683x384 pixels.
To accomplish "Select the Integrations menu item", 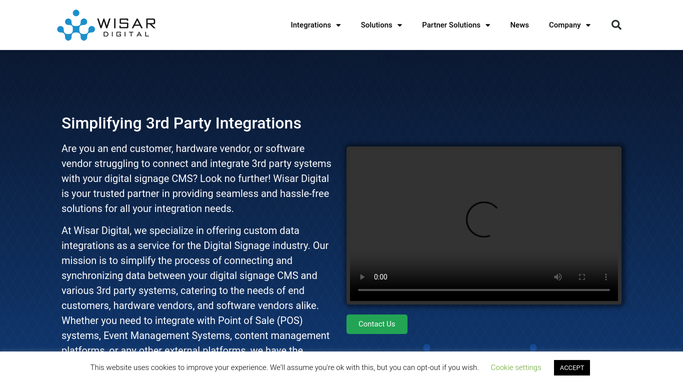I will click(x=311, y=25).
